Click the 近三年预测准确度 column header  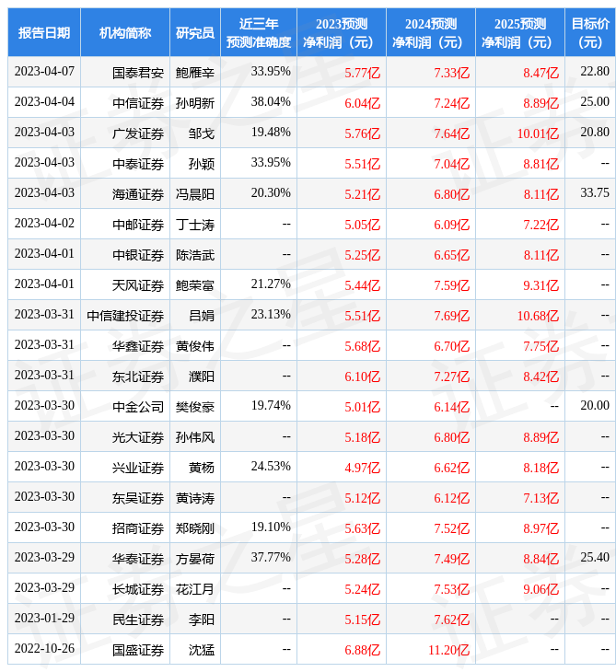pyautogui.click(x=259, y=32)
